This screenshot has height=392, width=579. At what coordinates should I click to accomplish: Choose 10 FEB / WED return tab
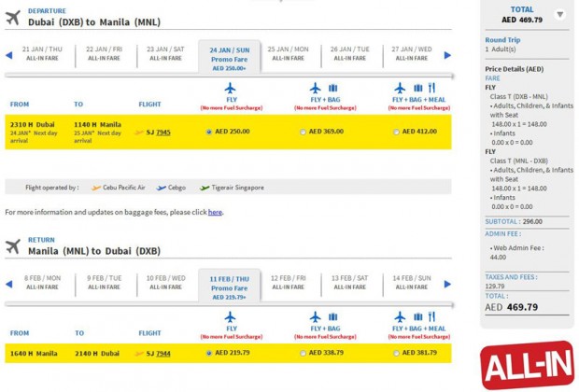pyautogui.click(x=165, y=283)
